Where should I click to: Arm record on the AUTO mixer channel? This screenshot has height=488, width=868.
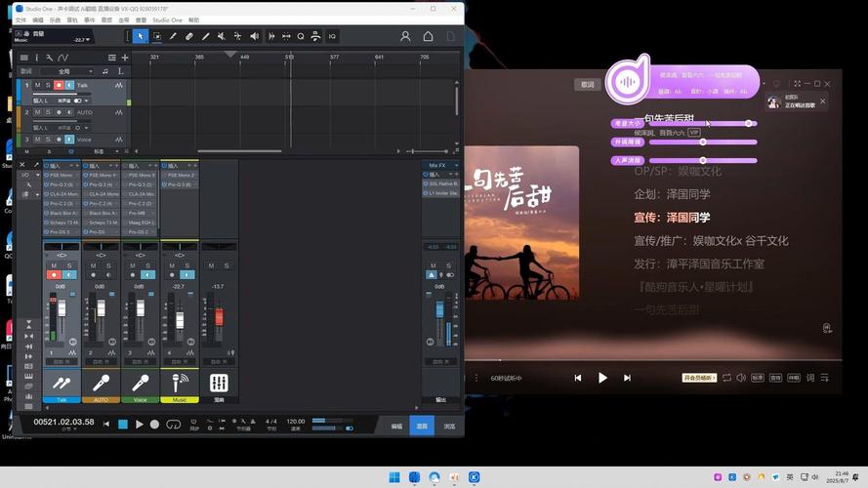pyautogui.click(x=93, y=275)
